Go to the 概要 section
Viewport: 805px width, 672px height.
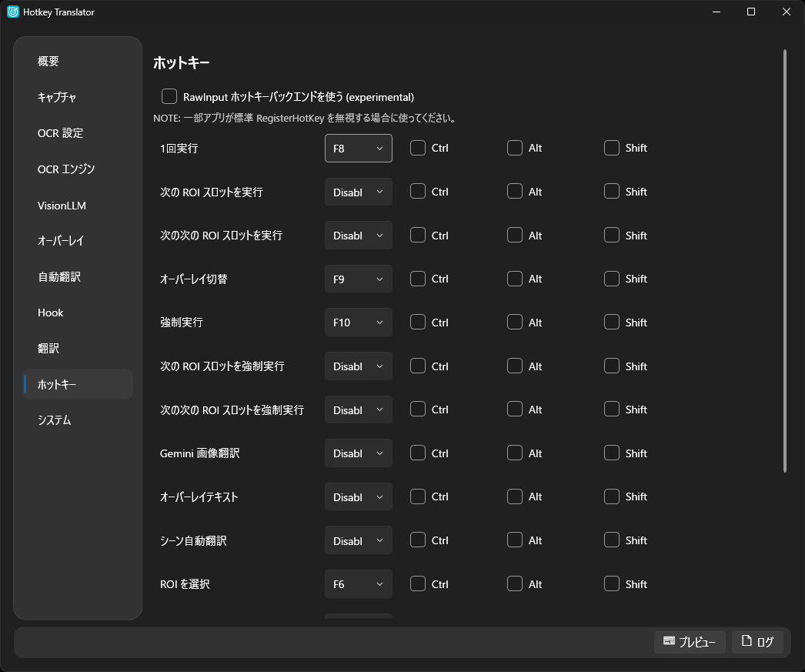pyautogui.click(x=78, y=61)
